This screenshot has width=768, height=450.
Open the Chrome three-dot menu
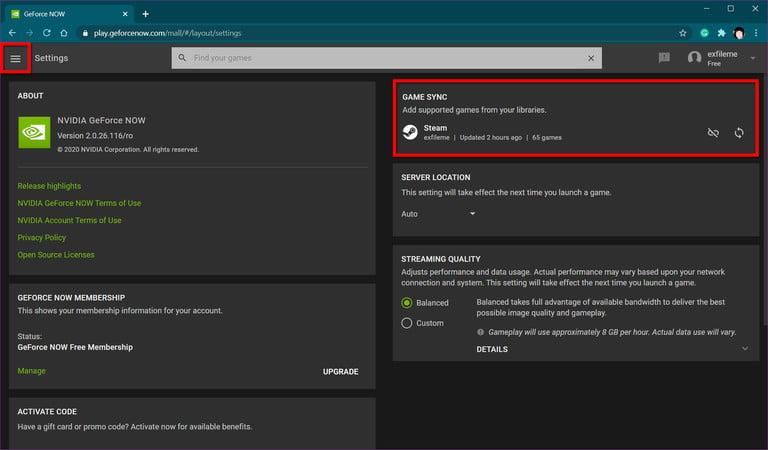click(x=756, y=33)
